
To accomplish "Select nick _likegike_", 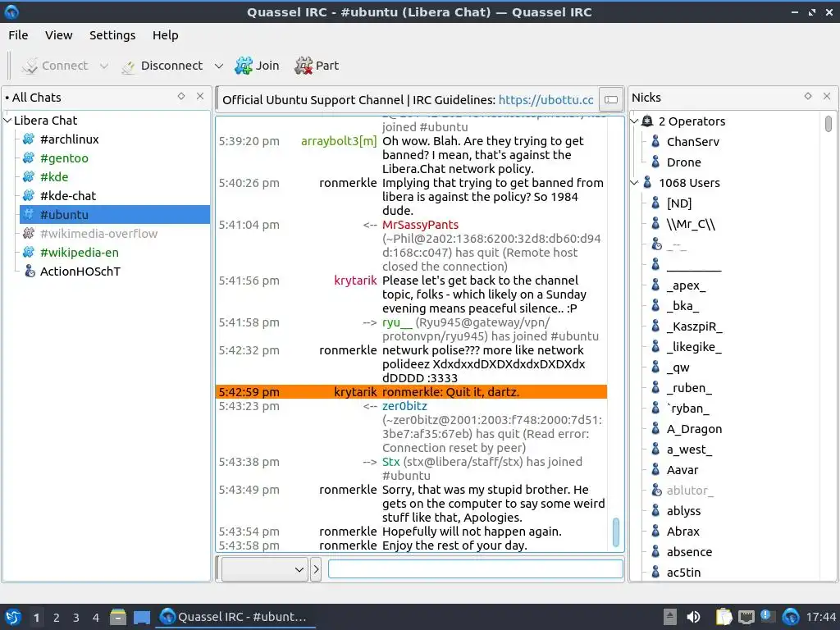I will pyautogui.click(x=694, y=347).
